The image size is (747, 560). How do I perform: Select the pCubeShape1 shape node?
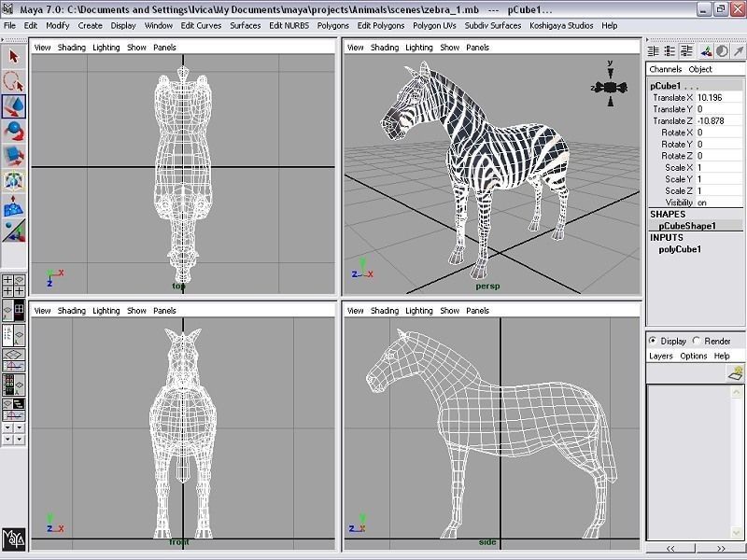coord(687,226)
